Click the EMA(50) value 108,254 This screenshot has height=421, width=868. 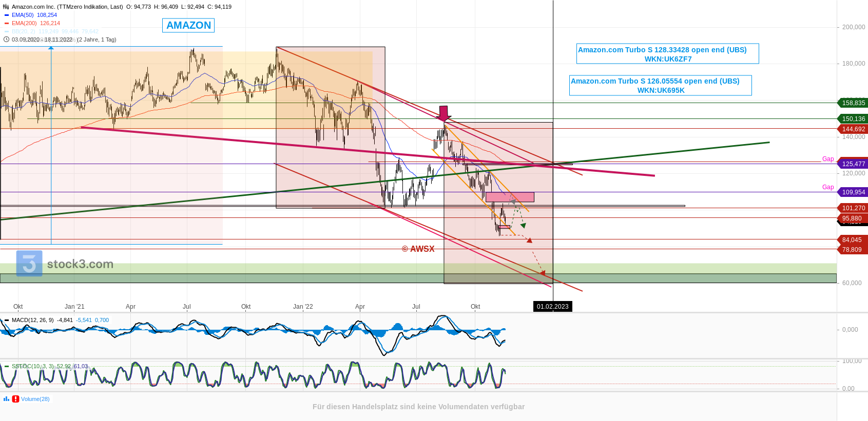[x=47, y=15]
